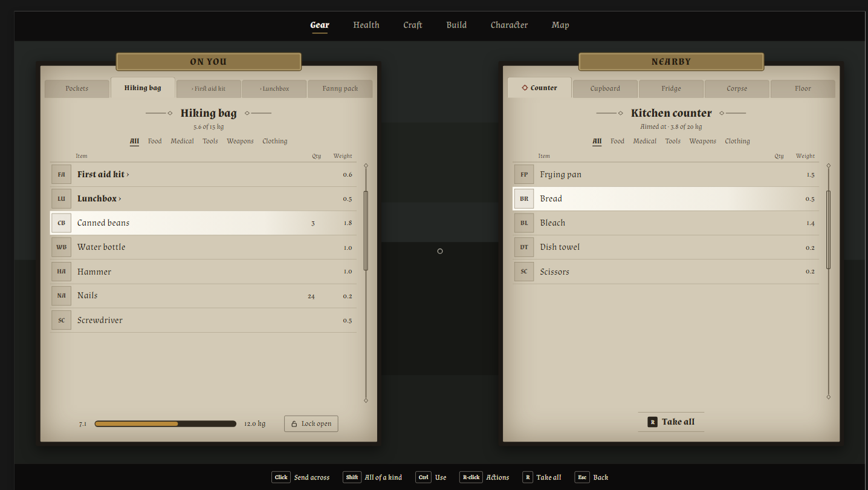Switch to the Pockets tab

[77, 88]
